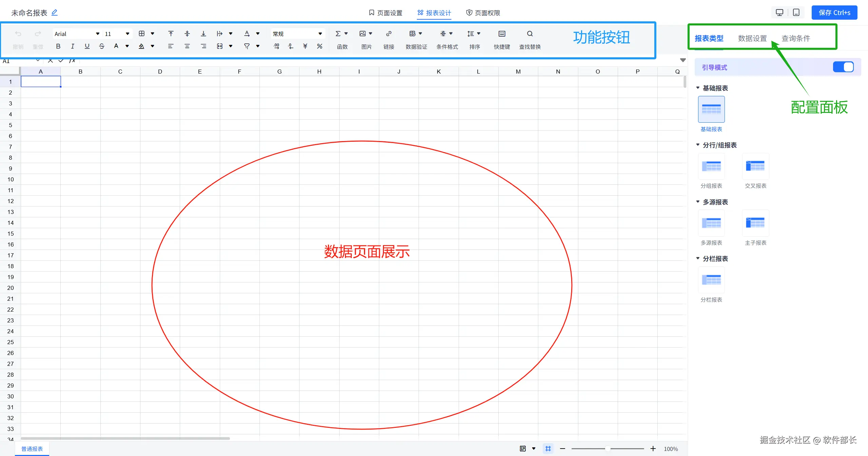Screen dimensions: 868x456
Task: Insert a link via 链接 icon
Action: (389, 34)
